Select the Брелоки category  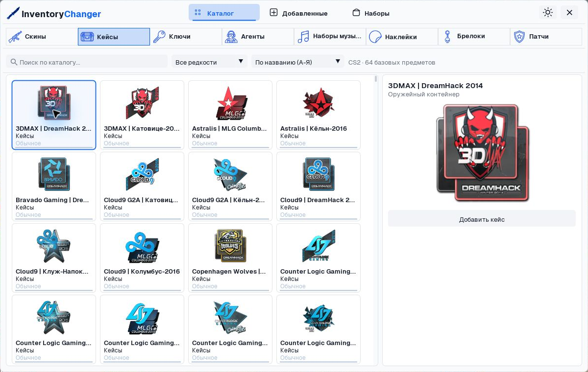pyautogui.click(x=474, y=37)
